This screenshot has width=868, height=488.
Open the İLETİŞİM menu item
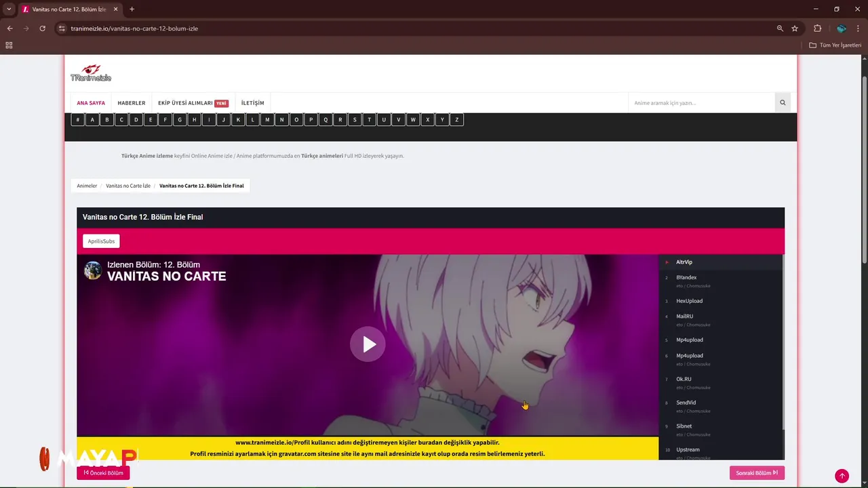click(253, 103)
